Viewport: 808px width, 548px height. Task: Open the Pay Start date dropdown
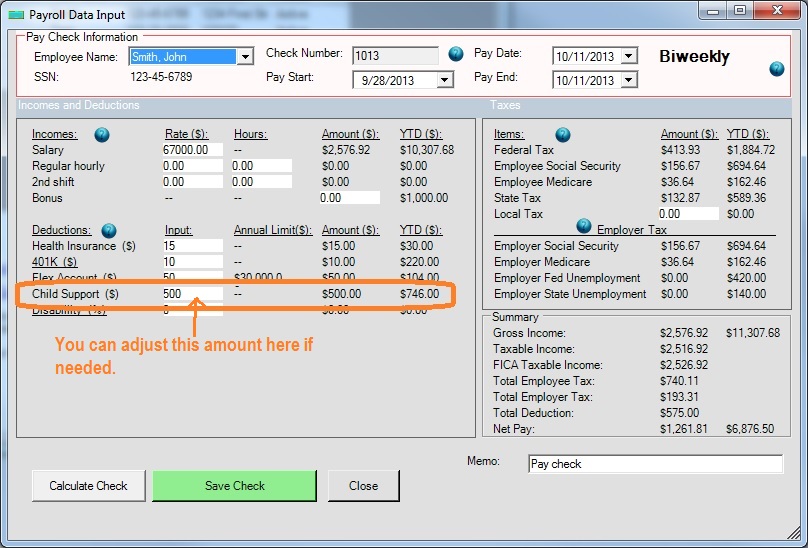click(x=445, y=80)
